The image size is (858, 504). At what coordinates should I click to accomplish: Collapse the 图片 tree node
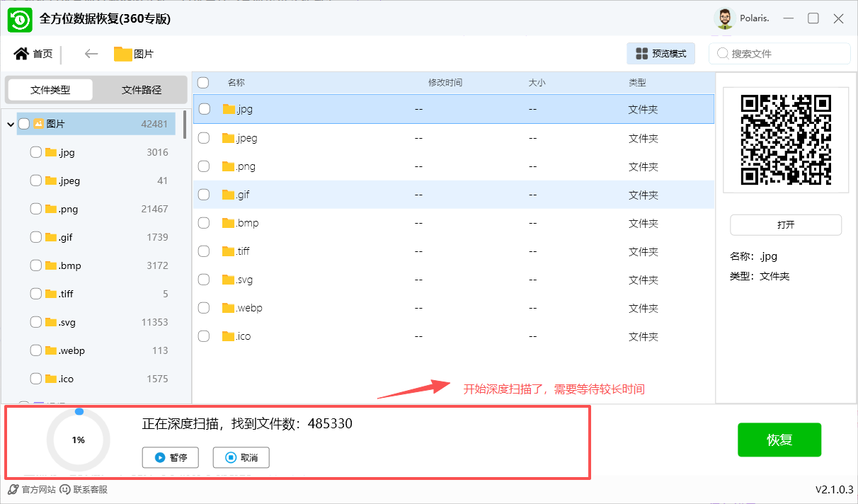11,125
